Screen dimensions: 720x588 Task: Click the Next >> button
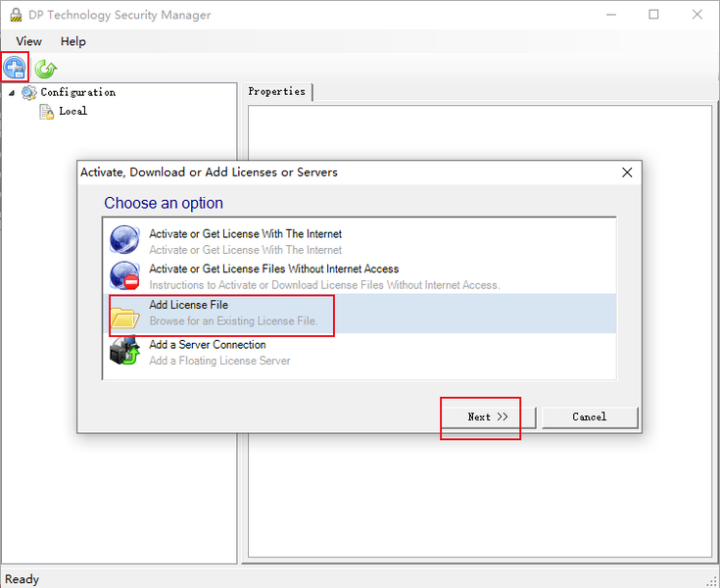coord(488,417)
